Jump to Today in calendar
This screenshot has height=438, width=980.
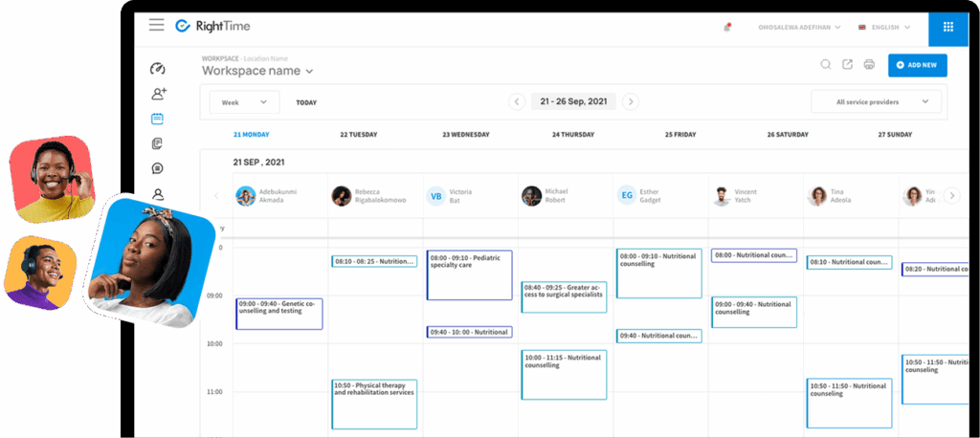tap(306, 102)
